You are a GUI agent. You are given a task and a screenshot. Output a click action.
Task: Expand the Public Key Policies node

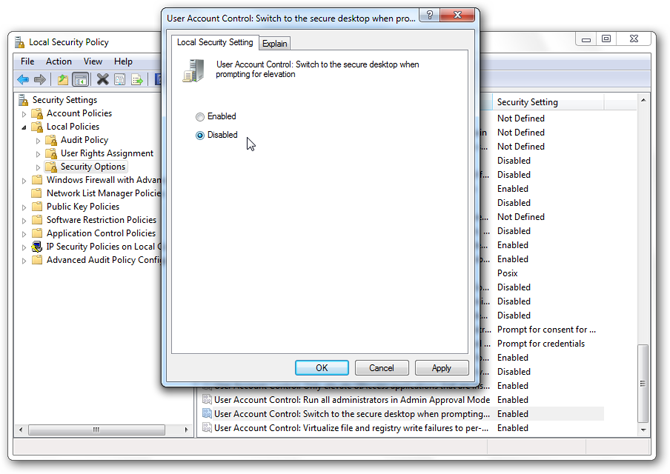24,207
